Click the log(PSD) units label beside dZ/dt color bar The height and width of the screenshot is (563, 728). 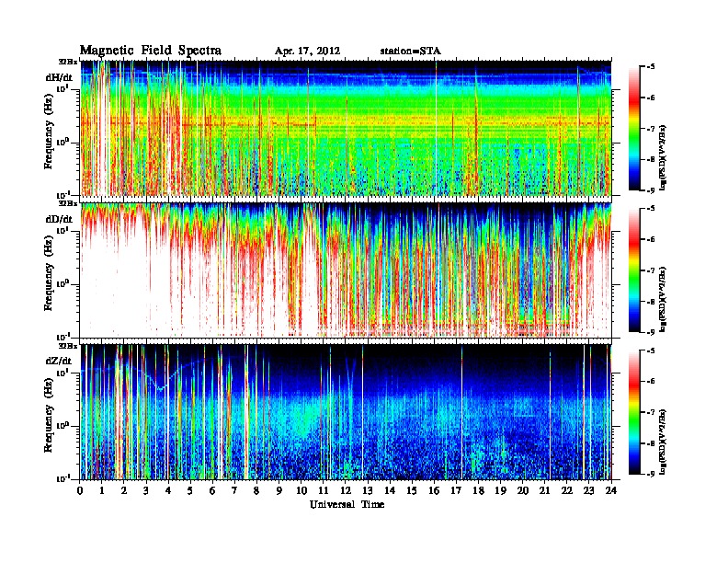tap(664, 442)
